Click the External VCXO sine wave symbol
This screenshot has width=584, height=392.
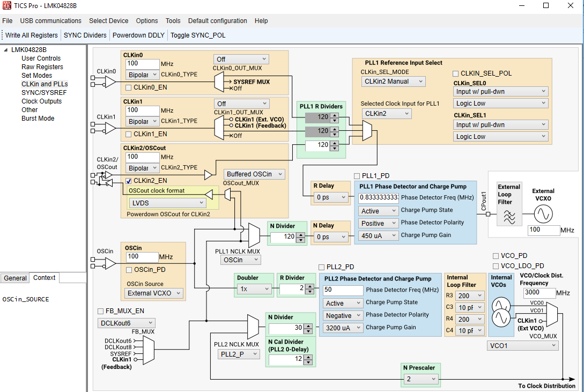[543, 214]
